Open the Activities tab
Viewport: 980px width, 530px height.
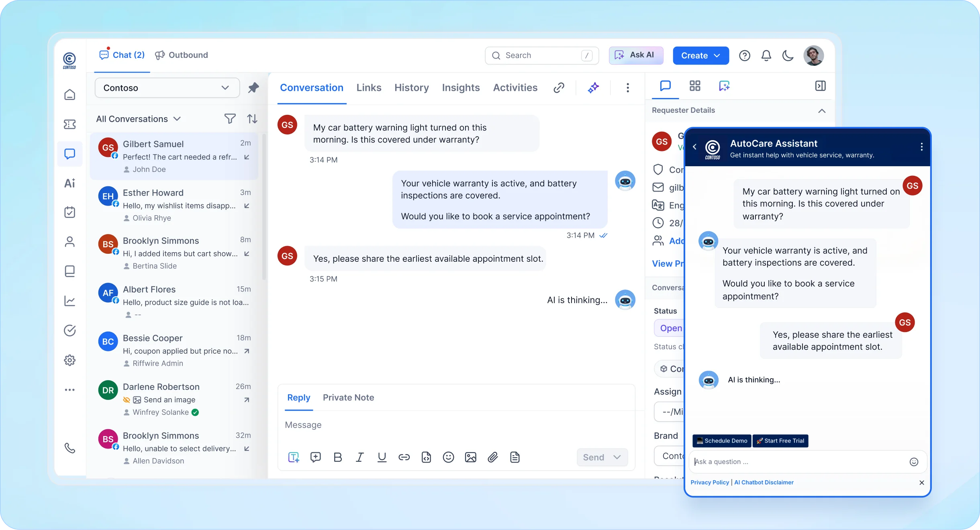coord(515,88)
